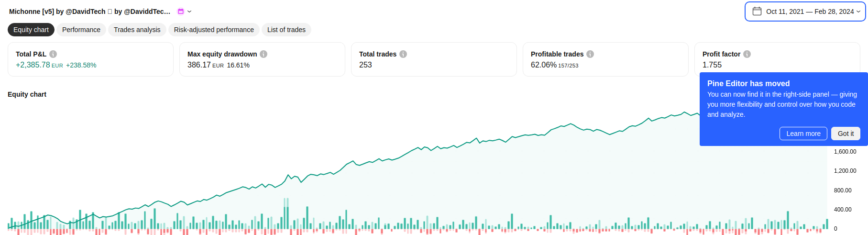Click the Total P&L info icon
Screen dimensions: 868x235
pyautogui.click(x=53, y=54)
